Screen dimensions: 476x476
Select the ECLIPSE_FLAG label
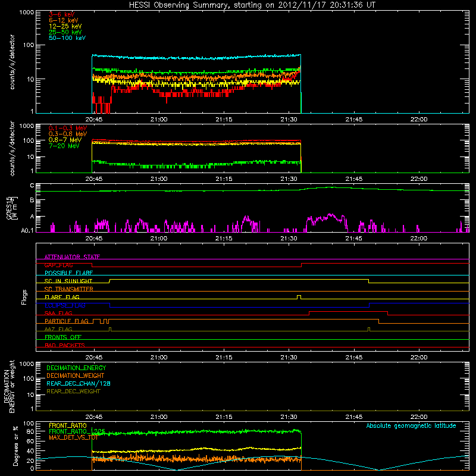[x=65, y=305]
